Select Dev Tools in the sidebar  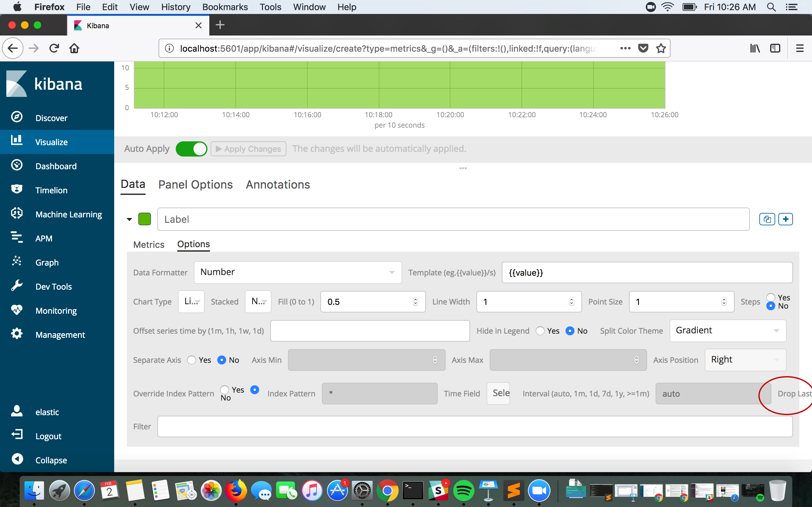(53, 287)
